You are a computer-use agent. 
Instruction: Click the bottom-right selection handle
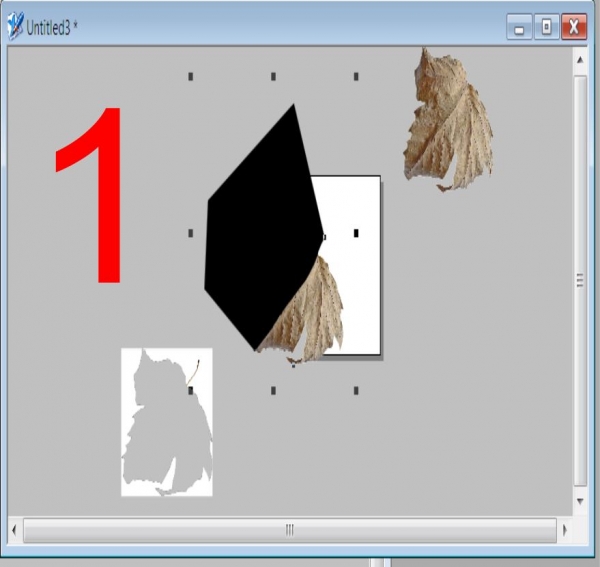(x=356, y=390)
